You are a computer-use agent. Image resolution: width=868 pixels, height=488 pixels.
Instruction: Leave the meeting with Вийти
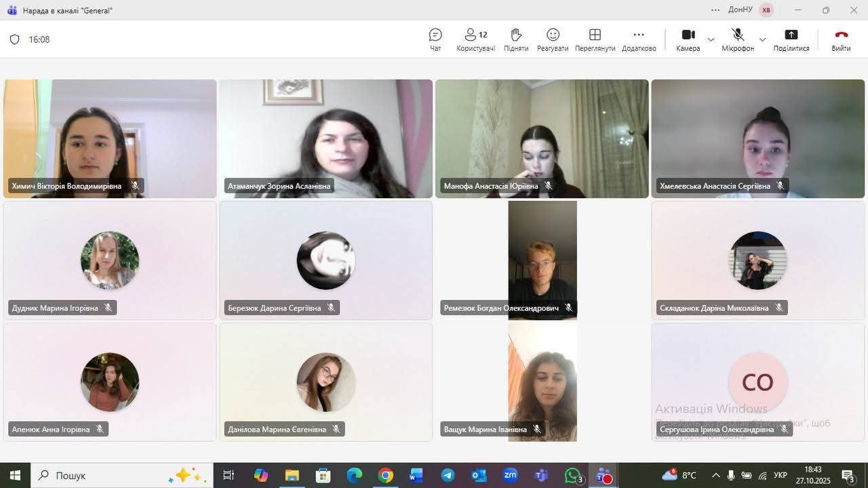pos(841,39)
